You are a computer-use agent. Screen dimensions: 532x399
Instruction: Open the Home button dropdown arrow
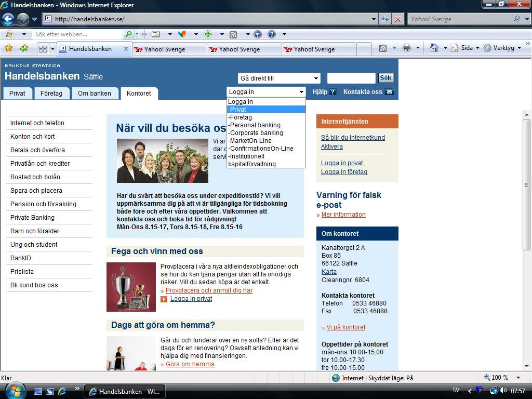click(445, 48)
